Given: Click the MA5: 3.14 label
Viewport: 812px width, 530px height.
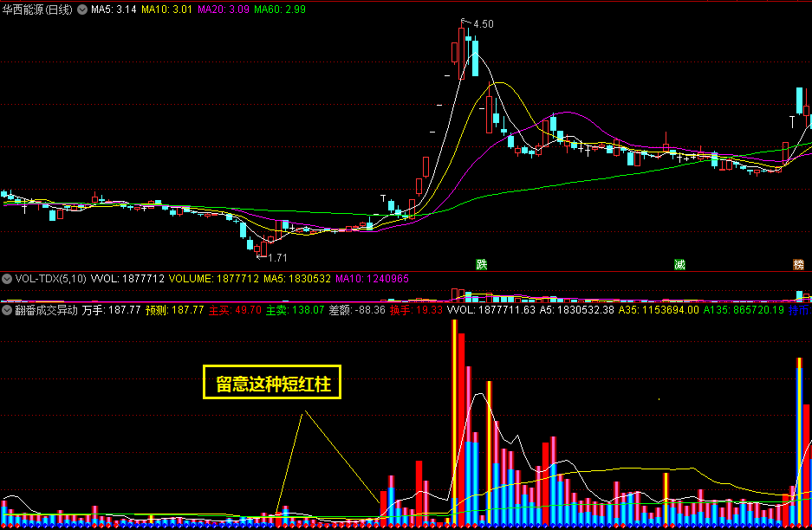Looking at the screenshot, I should tap(114, 10).
